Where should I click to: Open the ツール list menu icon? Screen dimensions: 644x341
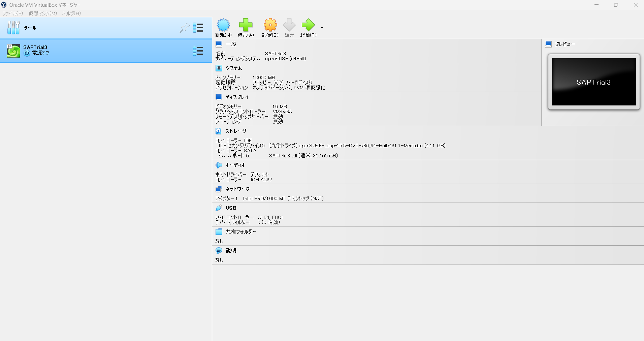pos(198,28)
